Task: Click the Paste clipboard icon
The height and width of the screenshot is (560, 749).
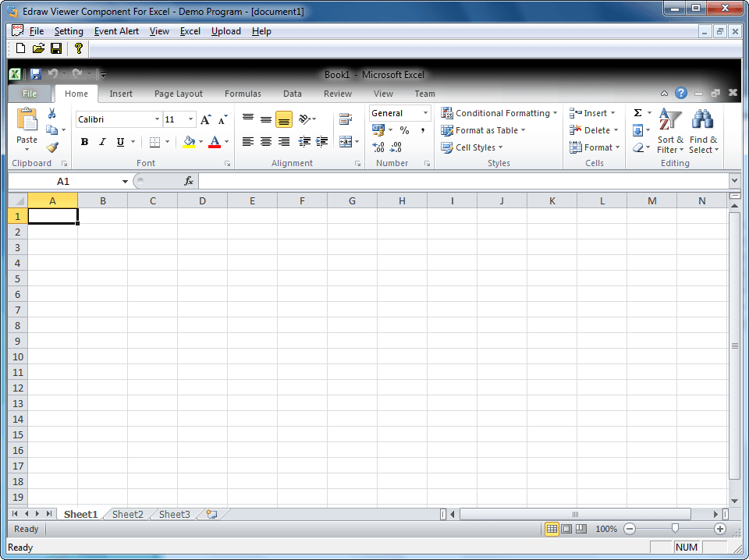Action: [27, 119]
